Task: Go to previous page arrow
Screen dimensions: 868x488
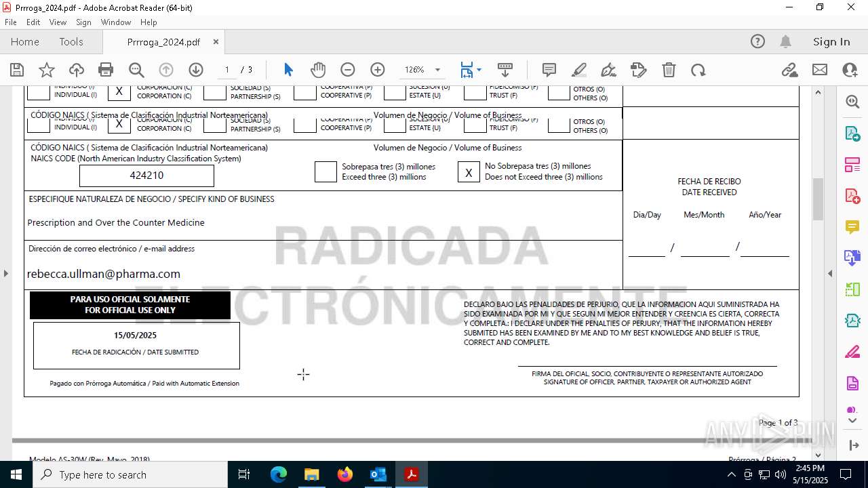Action: tap(166, 70)
